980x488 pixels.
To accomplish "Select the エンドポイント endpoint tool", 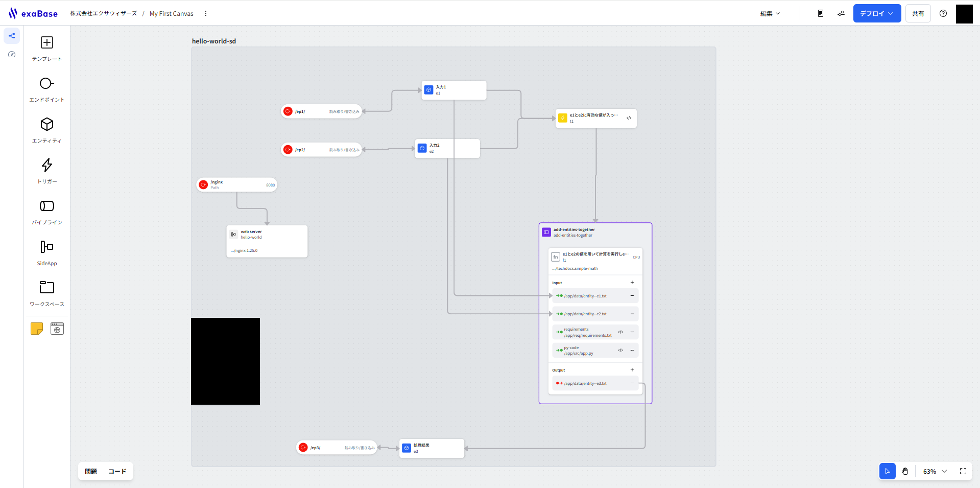I will pos(47,89).
